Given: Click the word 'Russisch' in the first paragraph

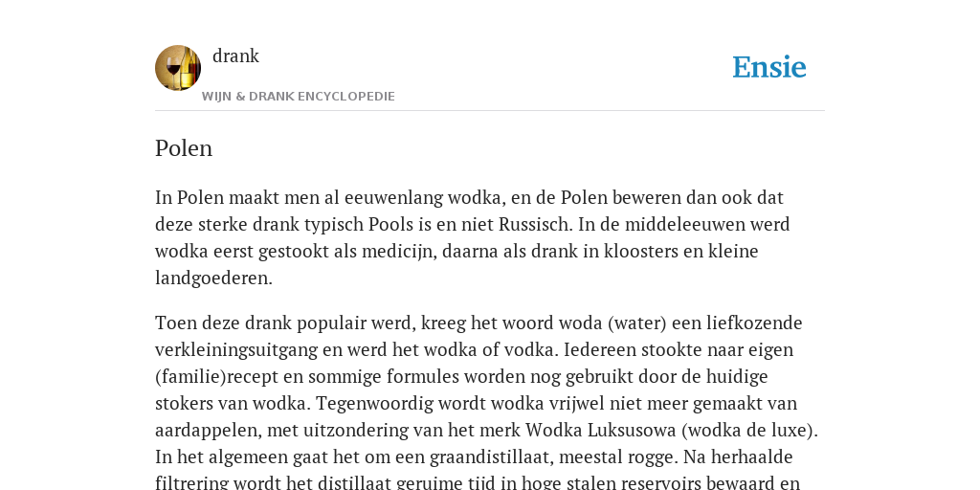Looking at the screenshot, I should tap(535, 224).
